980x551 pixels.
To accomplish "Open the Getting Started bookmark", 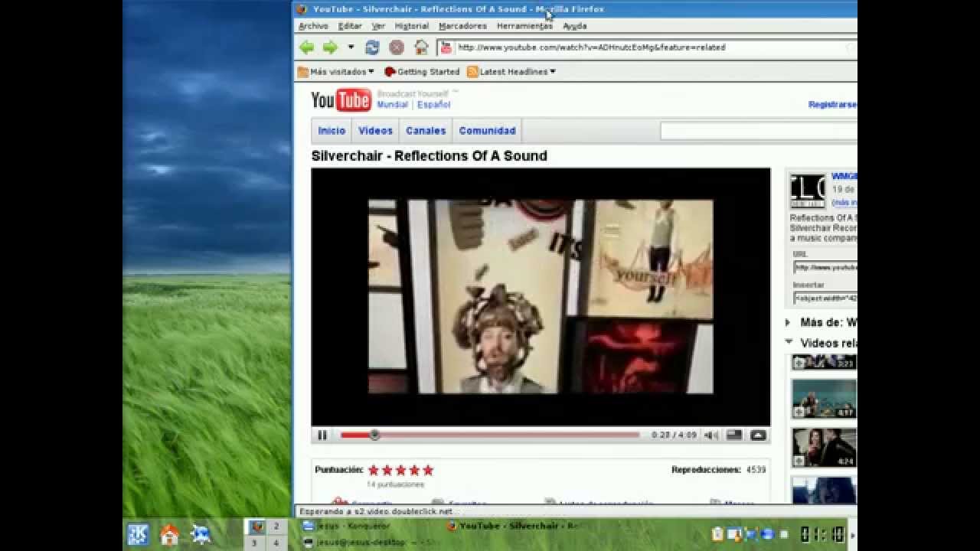I will click(x=422, y=72).
